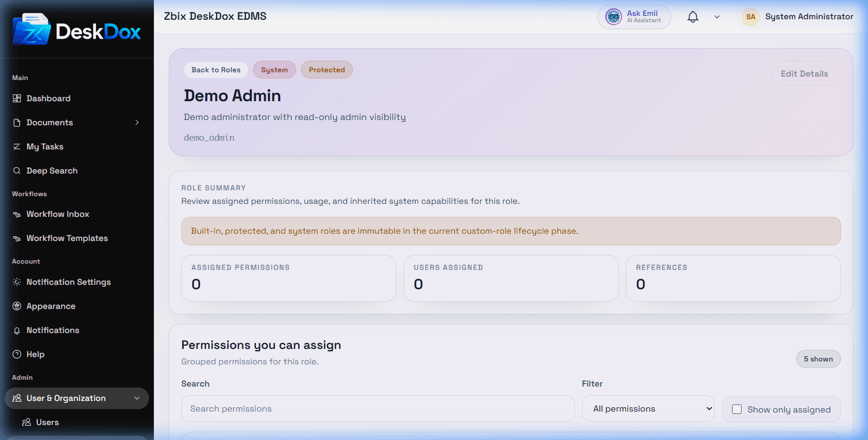Click the Appearance palette icon

point(17,306)
